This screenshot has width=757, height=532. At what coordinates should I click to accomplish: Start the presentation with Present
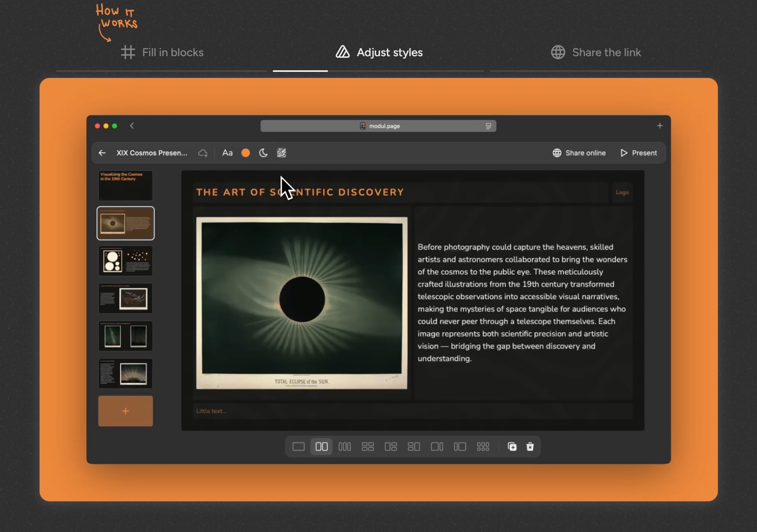(x=639, y=153)
